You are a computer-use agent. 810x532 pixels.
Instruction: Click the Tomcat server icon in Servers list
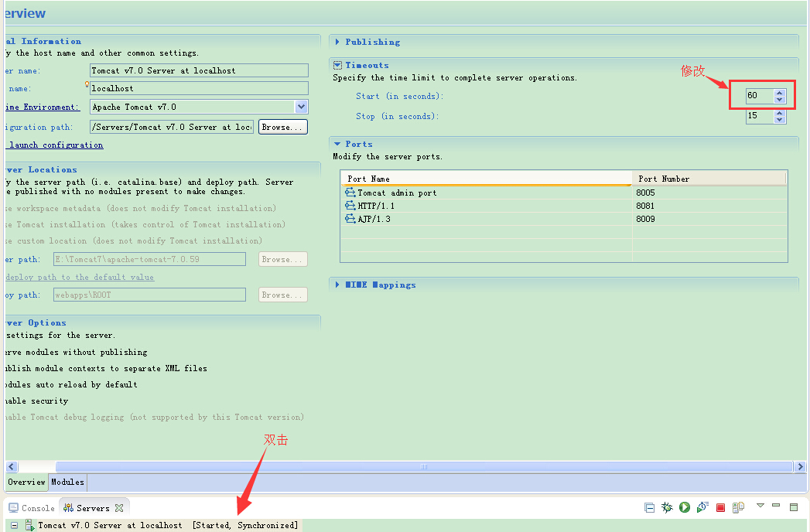click(x=30, y=525)
